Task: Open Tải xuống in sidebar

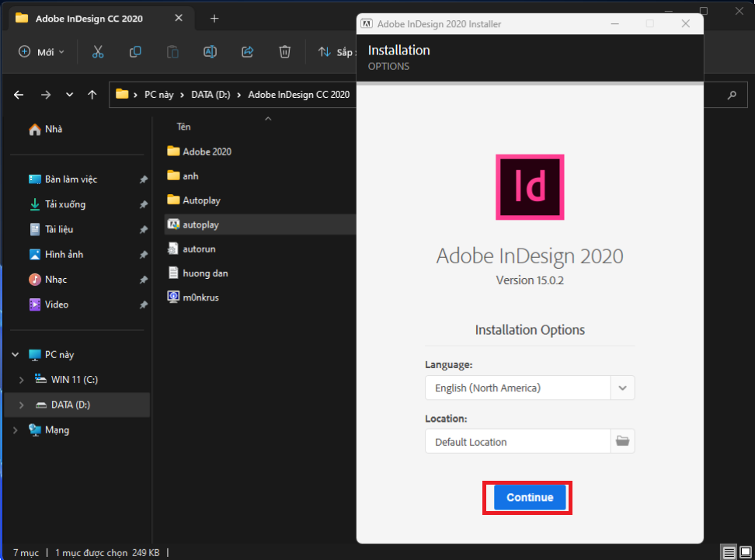Action: pyautogui.click(x=64, y=204)
